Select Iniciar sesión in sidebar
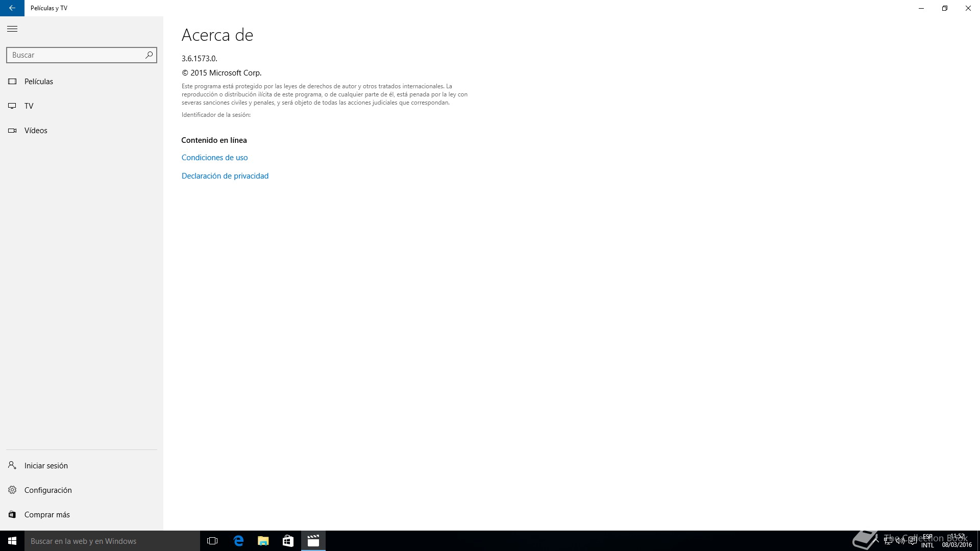 82,465
